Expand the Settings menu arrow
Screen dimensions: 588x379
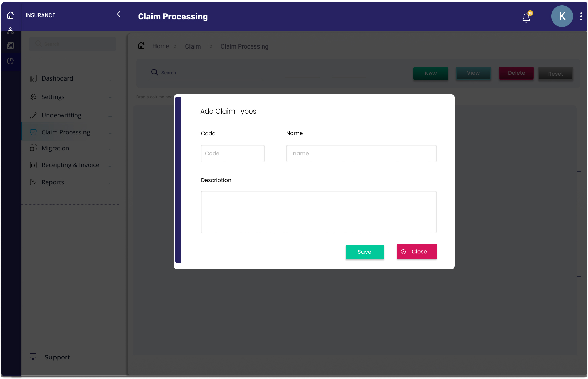pyautogui.click(x=110, y=98)
